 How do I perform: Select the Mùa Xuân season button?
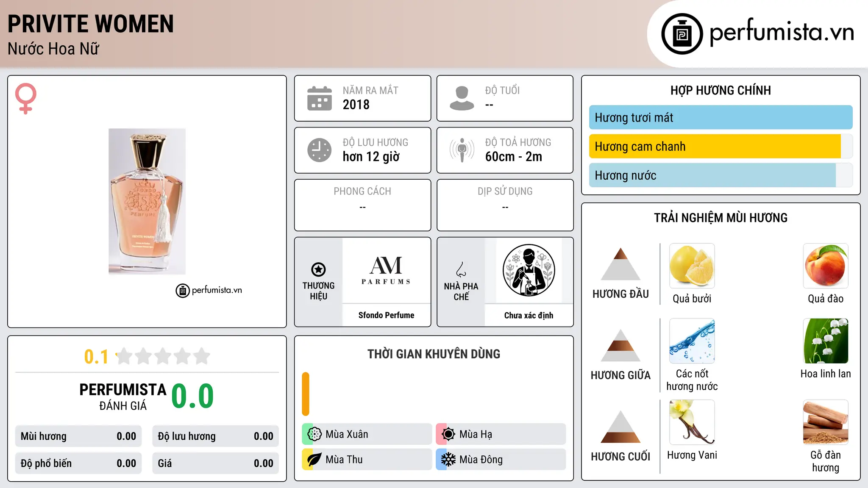(x=367, y=434)
